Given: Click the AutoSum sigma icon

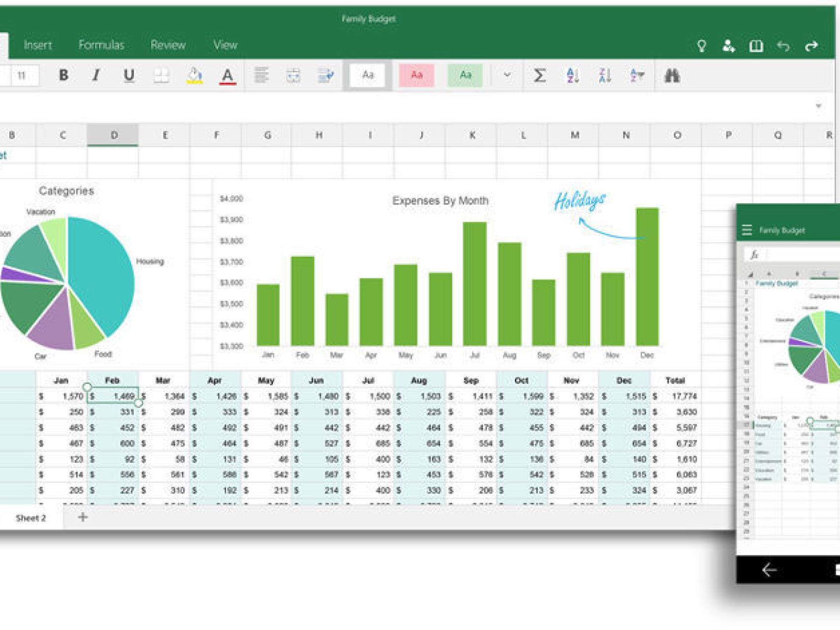Looking at the screenshot, I should [540, 75].
